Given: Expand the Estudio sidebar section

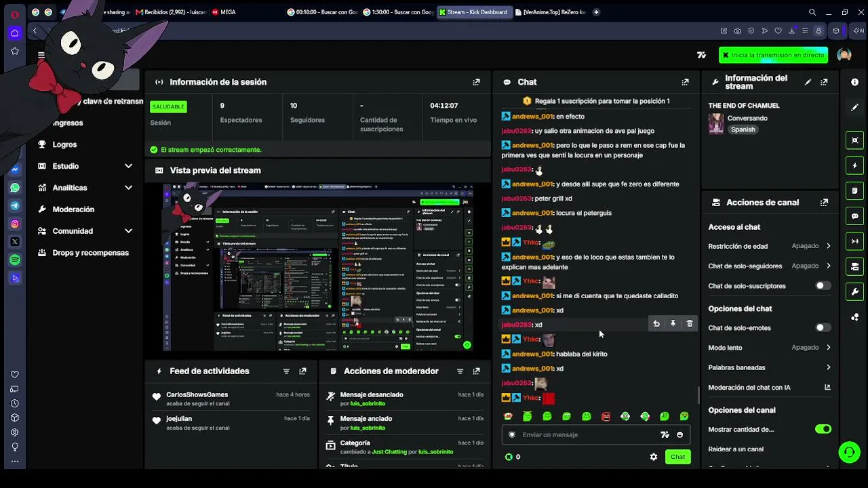Looking at the screenshot, I should [x=128, y=166].
